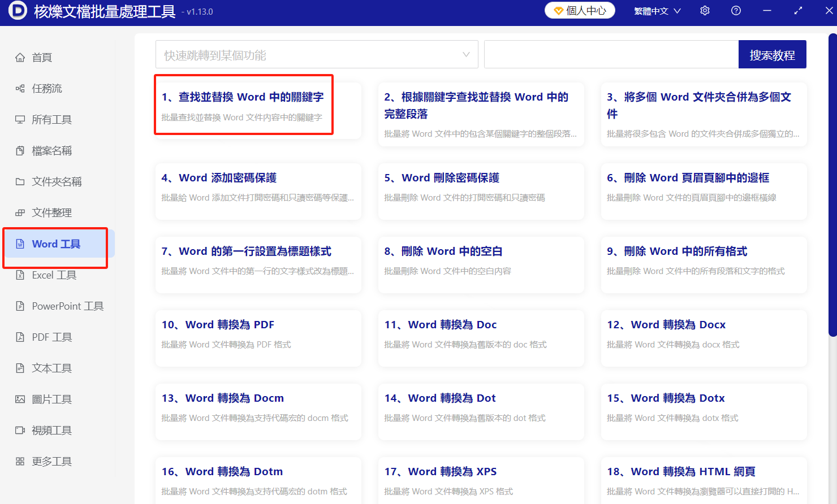This screenshot has width=837, height=504.
Task: Open the 查找並替換 Word 中的關鍵字 tool
Action: (244, 105)
